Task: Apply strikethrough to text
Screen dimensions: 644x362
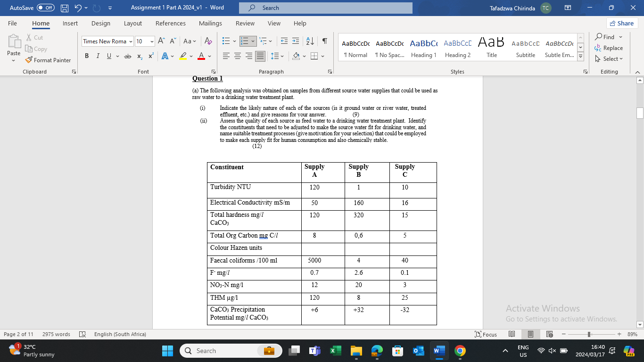Action: click(x=127, y=56)
